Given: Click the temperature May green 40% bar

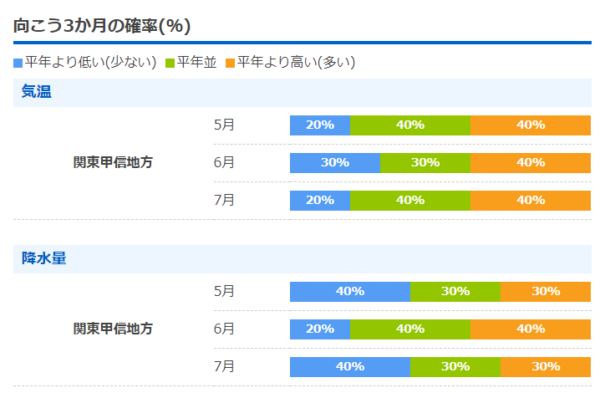Looking at the screenshot, I should pyautogui.click(x=410, y=125).
